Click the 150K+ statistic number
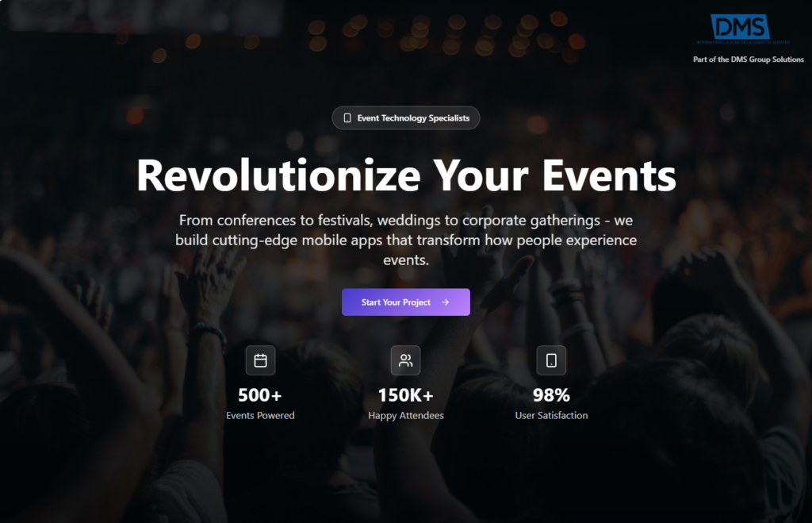The width and height of the screenshot is (812, 523). point(405,394)
